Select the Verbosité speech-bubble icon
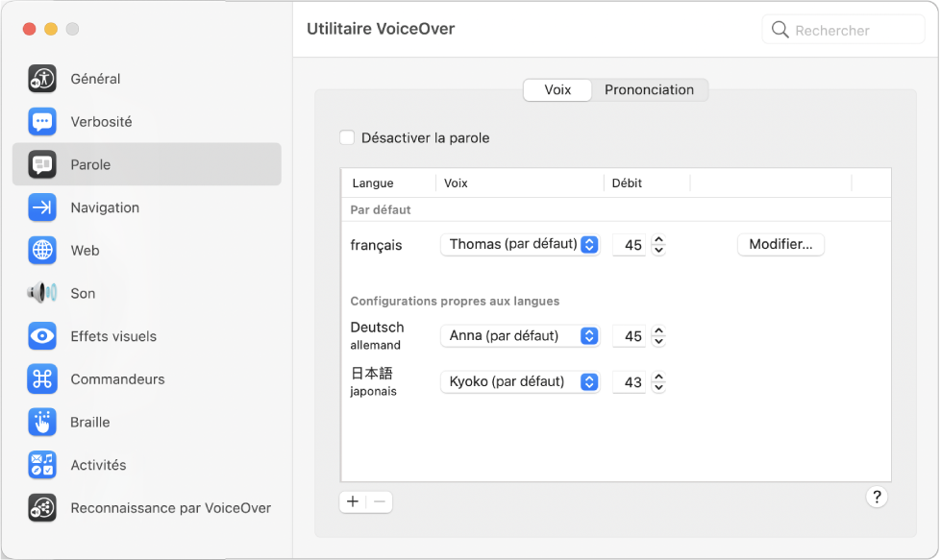This screenshot has height=560, width=941. (42, 122)
